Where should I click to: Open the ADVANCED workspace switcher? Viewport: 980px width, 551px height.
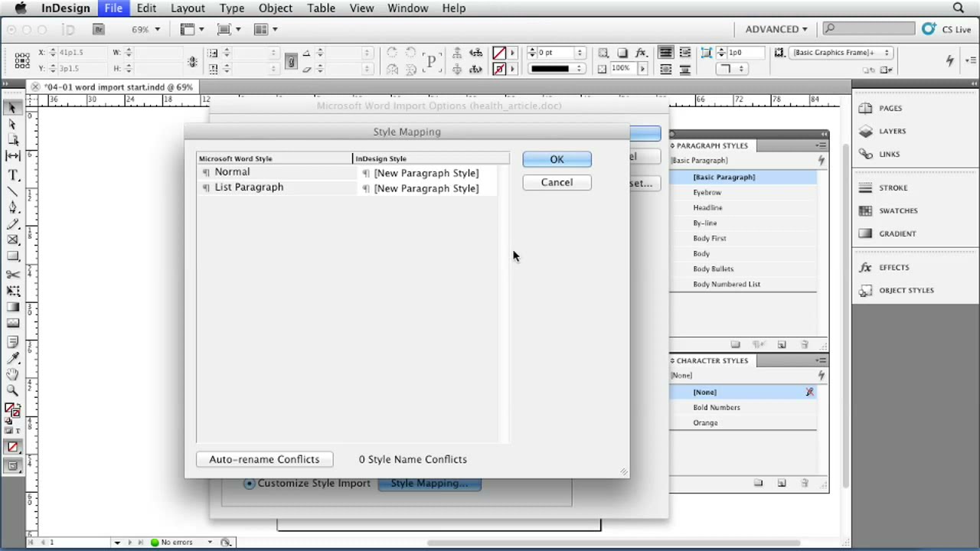pyautogui.click(x=776, y=29)
